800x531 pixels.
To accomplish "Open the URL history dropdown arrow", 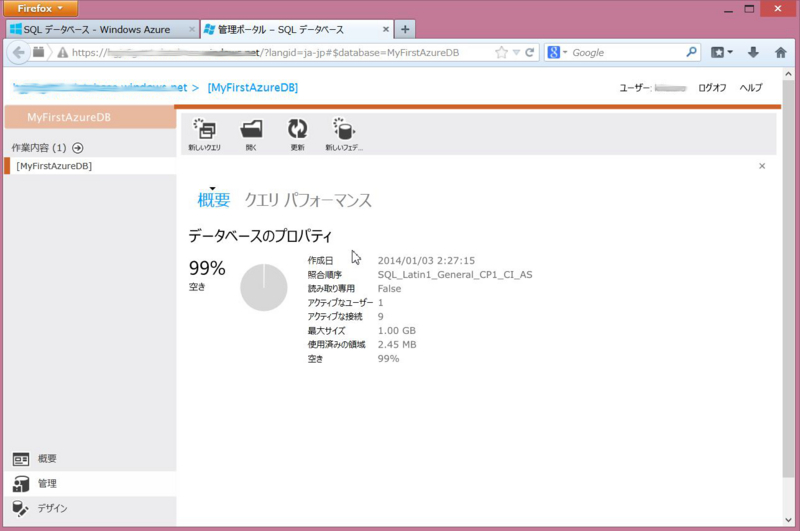I will pyautogui.click(x=516, y=52).
